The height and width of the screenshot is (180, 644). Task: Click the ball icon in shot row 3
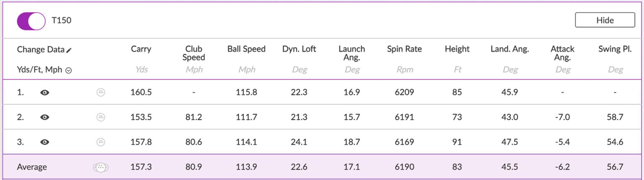click(x=101, y=142)
